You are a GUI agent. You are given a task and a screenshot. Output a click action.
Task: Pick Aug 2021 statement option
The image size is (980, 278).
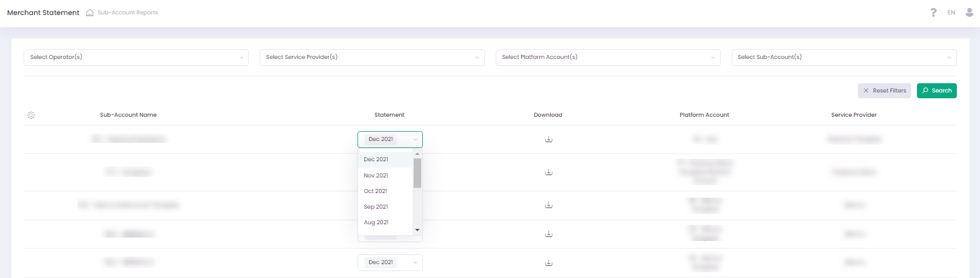[x=376, y=222]
